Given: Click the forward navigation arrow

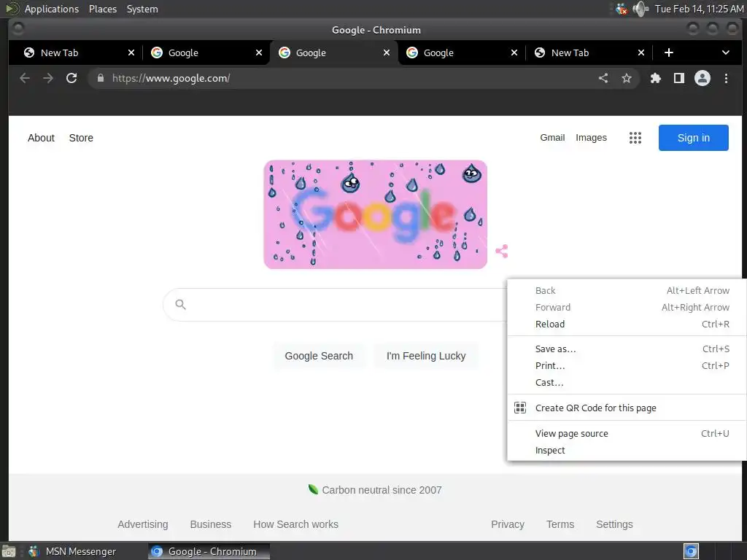Looking at the screenshot, I should pos(48,78).
